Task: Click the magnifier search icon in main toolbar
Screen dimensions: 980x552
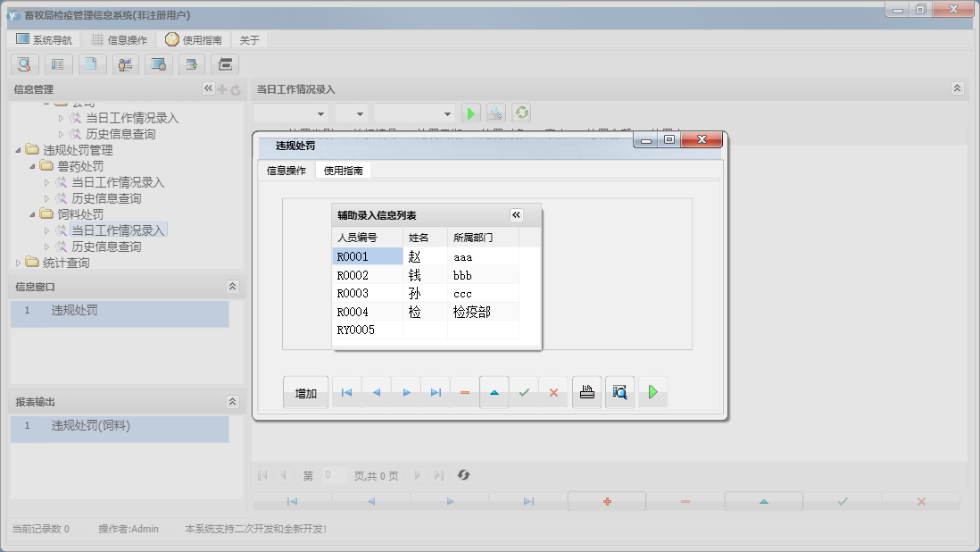Action: coord(24,64)
